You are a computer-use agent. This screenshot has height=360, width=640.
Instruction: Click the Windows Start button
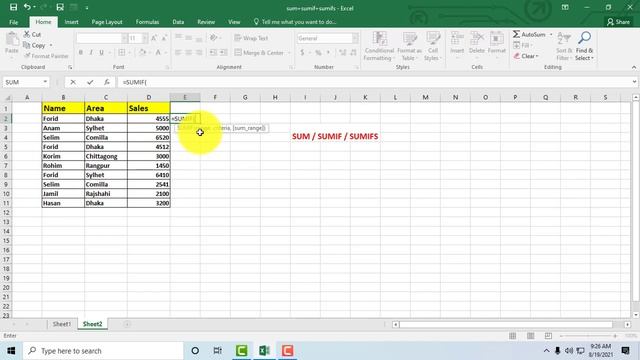pyautogui.click(x=11, y=351)
